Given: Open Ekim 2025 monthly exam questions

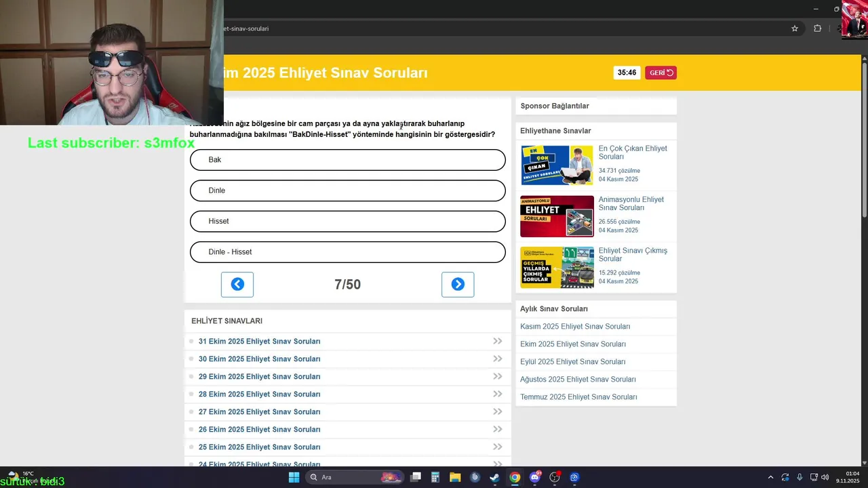Looking at the screenshot, I should [573, 344].
